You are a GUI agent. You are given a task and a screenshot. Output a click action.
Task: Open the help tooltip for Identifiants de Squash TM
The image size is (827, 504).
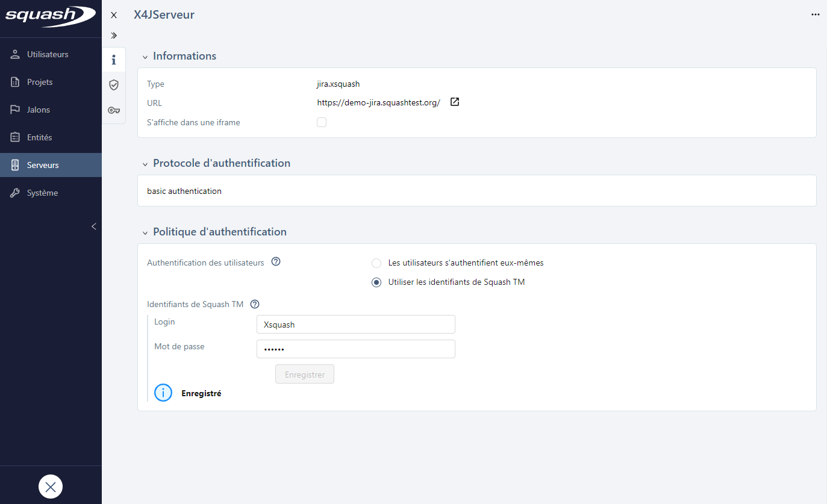(254, 304)
